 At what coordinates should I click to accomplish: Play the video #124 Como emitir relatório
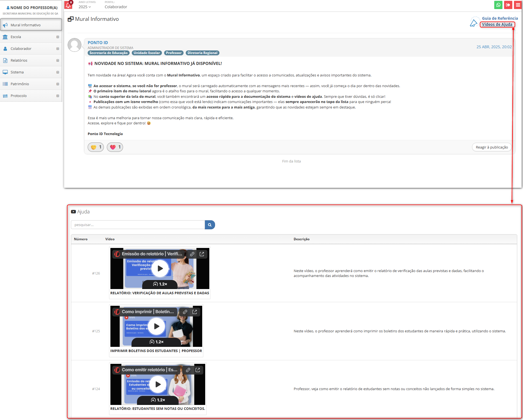(x=158, y=384)
